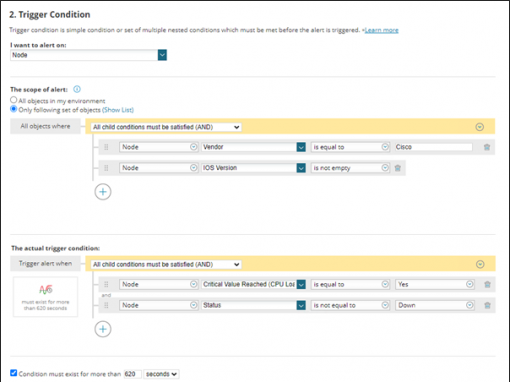Add a new scope condition with plus button
510x382 pixels.
(x=103, y=192)
